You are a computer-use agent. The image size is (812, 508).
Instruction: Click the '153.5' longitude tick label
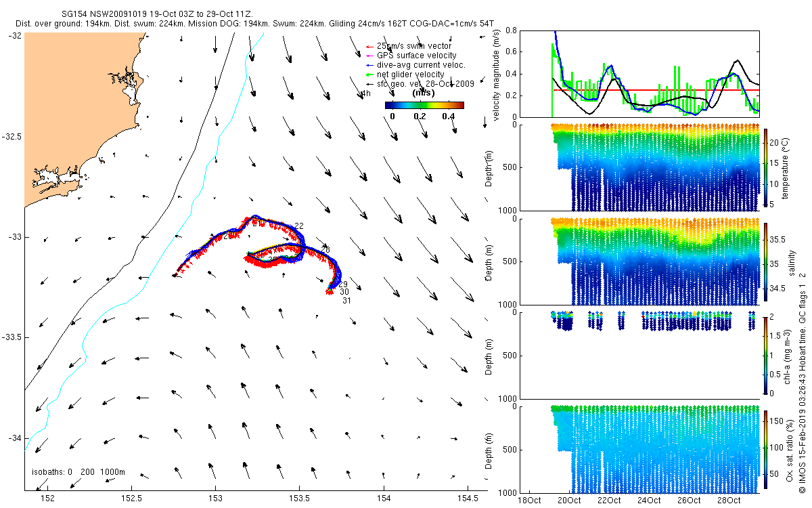tap(300, 500)
